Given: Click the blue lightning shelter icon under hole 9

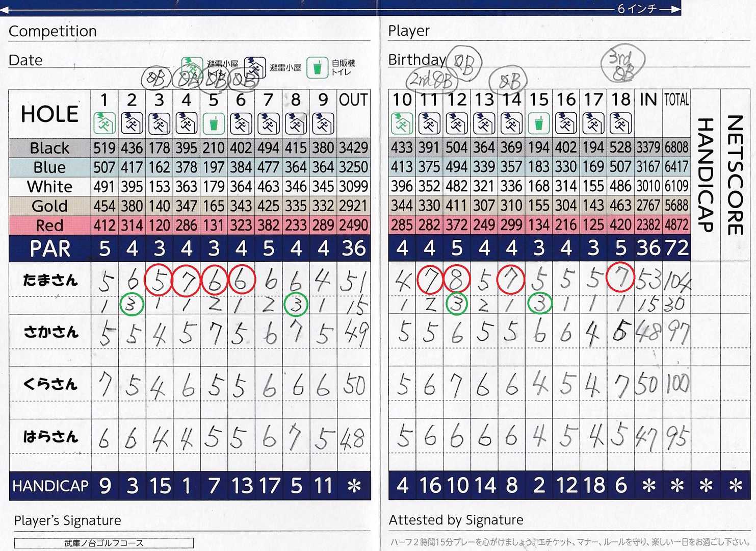Looking at the screenshot, I should (x=323, y=123).
